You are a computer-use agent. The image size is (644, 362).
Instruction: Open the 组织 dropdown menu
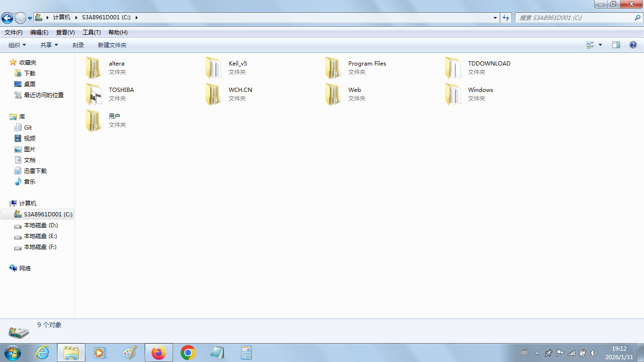(x=17, y=45)
